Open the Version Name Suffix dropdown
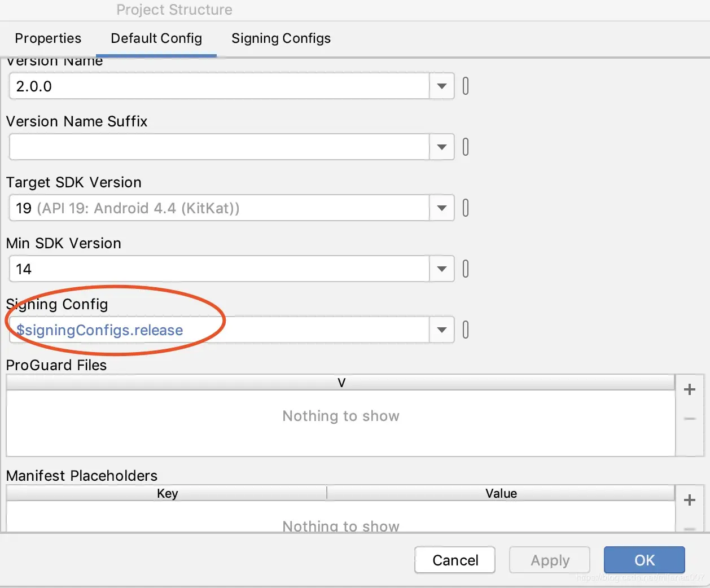Image resolution: width=710 pixels, height=588 pixels. [442, 147]
